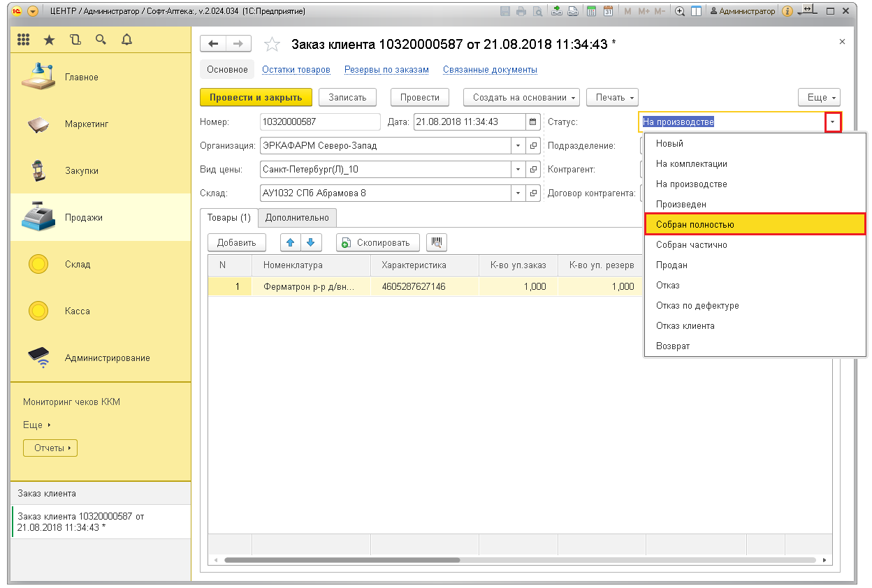Click the horizontal scrollbar under the table
Viewport: 872px width, 588px height.
[x=342, y=560]
